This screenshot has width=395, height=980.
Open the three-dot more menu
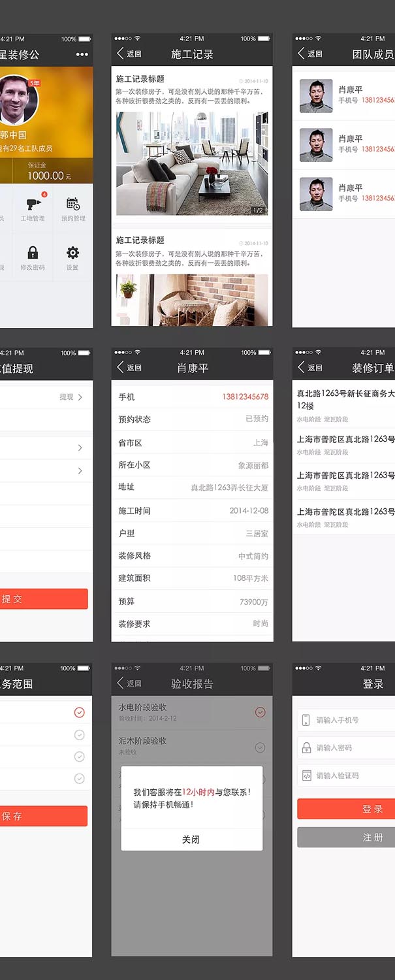pyautogui.click(x=82, y=54)
